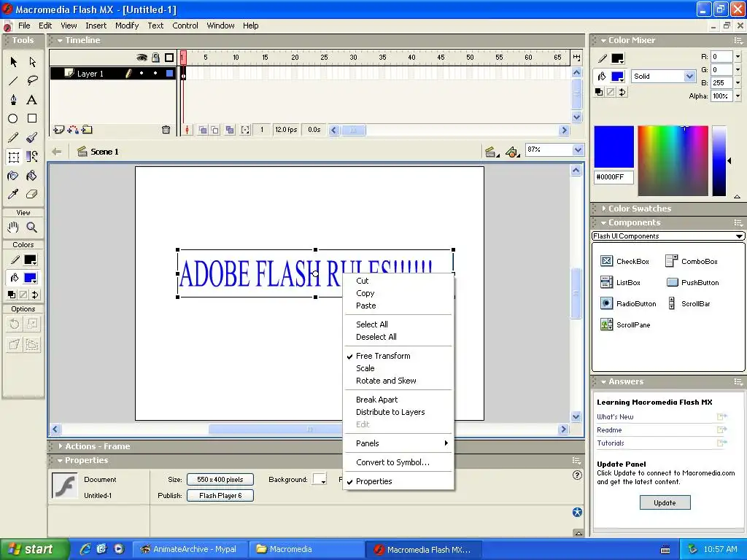Screen dimensions: 747x560
Task: Select the Pen tool
Action: click(x=13, y=99)
